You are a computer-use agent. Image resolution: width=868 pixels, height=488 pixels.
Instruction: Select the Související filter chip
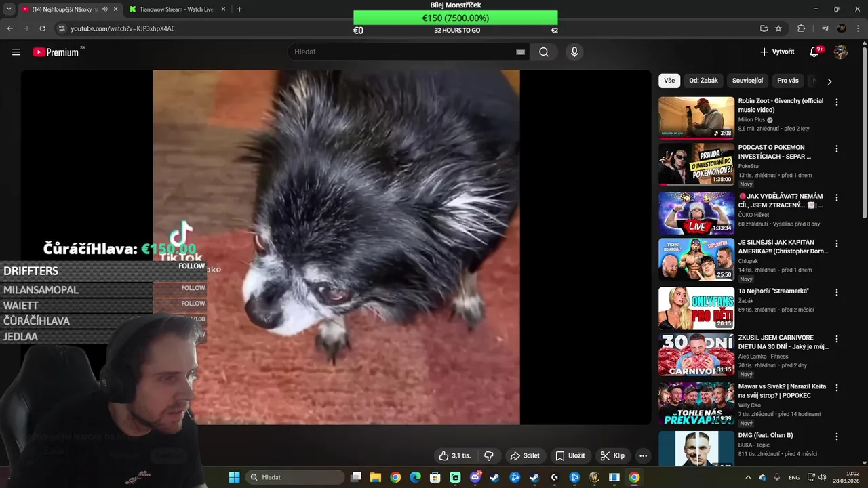point(748,81)
